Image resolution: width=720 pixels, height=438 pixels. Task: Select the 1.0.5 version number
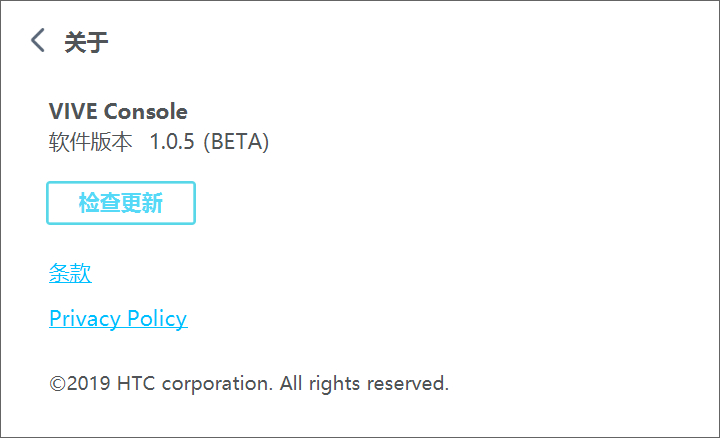(172, 142)
